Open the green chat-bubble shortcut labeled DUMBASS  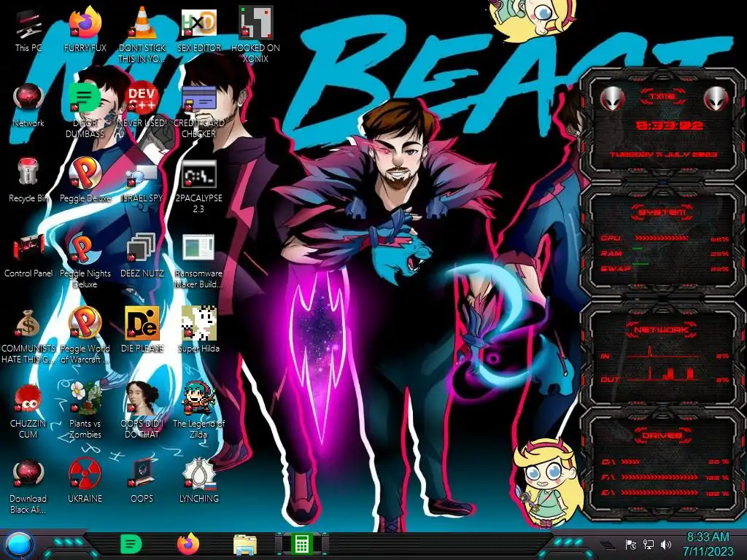[85, 111]
